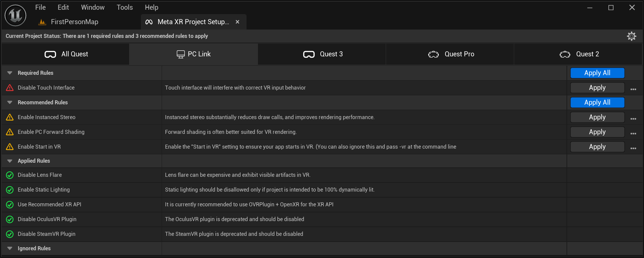Click the headset icon on Quest Pro tab
Screen dimensions: 644x258
[x=433, y=54]
